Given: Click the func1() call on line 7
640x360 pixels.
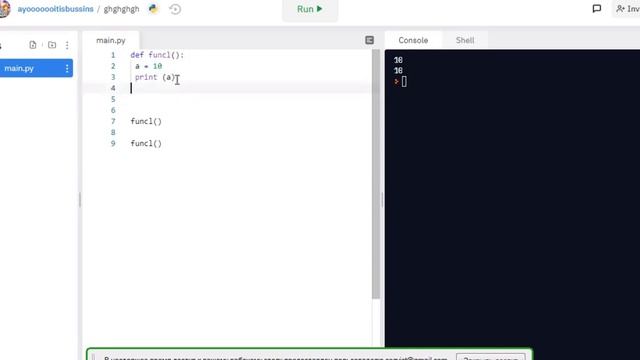Looking at the screenshot, I should point(146,122).
